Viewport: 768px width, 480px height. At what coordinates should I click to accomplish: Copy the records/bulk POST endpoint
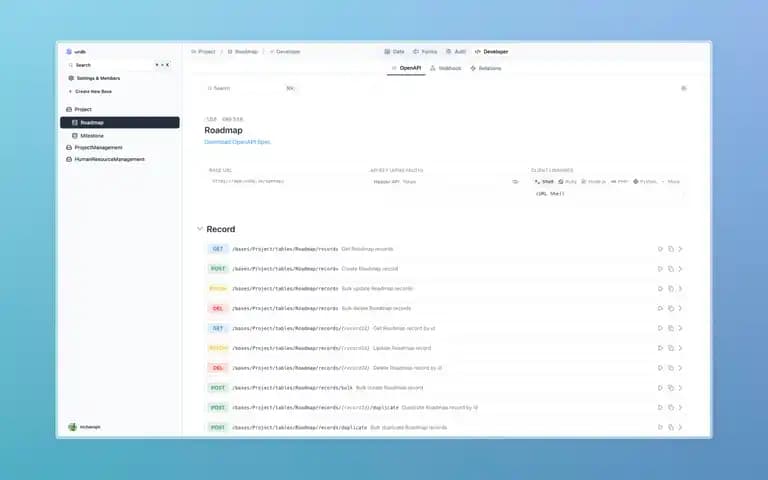click(x=671, y=388)
